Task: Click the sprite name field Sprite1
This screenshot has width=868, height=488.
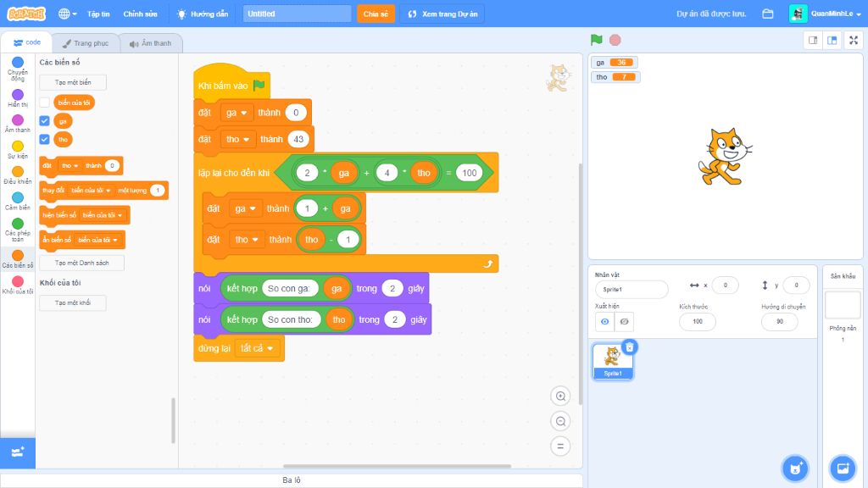Action: tap(632, 290)
